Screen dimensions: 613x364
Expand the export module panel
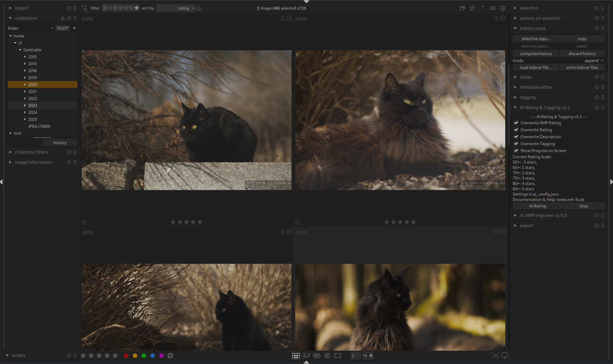(x=526, y=226)
